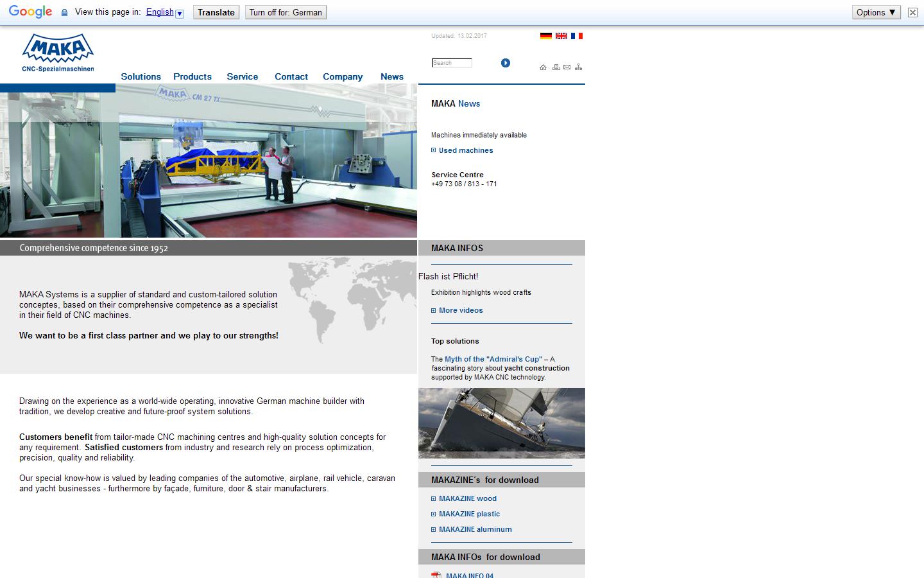The width and height of the screenshot is (924, 578).
Task: Select the Products menu item
Action: (192, 76)
